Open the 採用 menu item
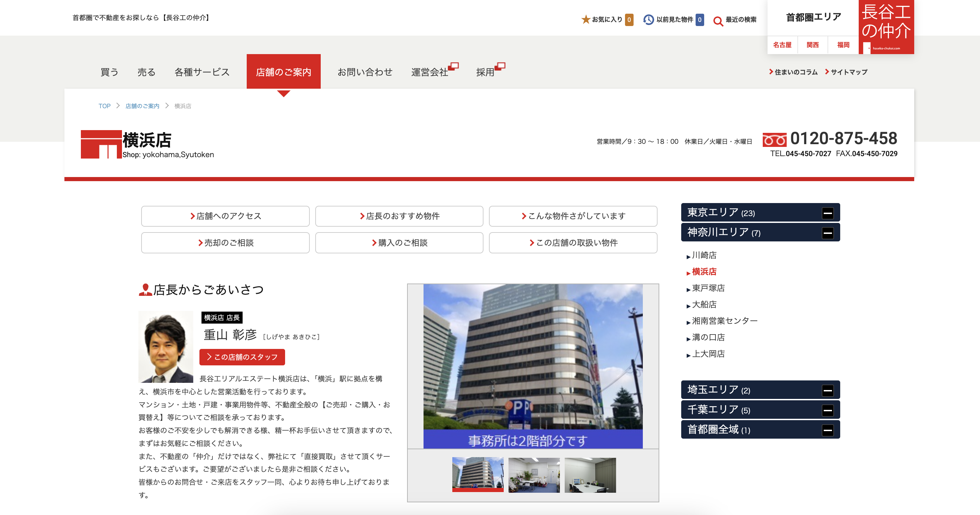 click(485, 72)
